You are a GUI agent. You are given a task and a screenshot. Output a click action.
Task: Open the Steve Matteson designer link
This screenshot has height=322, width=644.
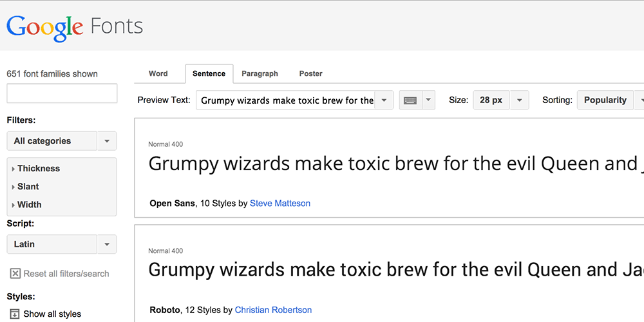[280, 204]
